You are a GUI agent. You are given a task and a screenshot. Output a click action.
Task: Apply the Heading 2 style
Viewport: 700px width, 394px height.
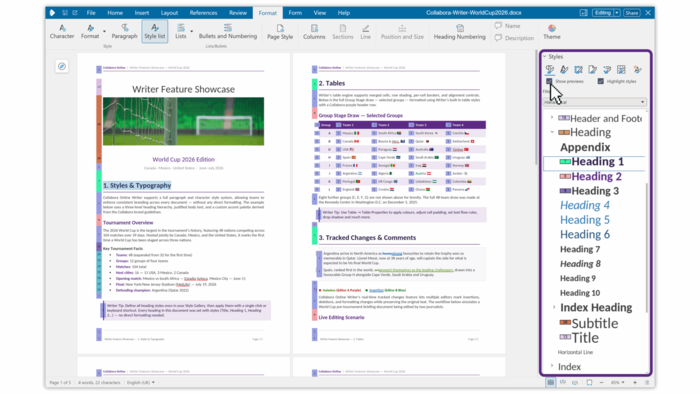click(596, 176)
